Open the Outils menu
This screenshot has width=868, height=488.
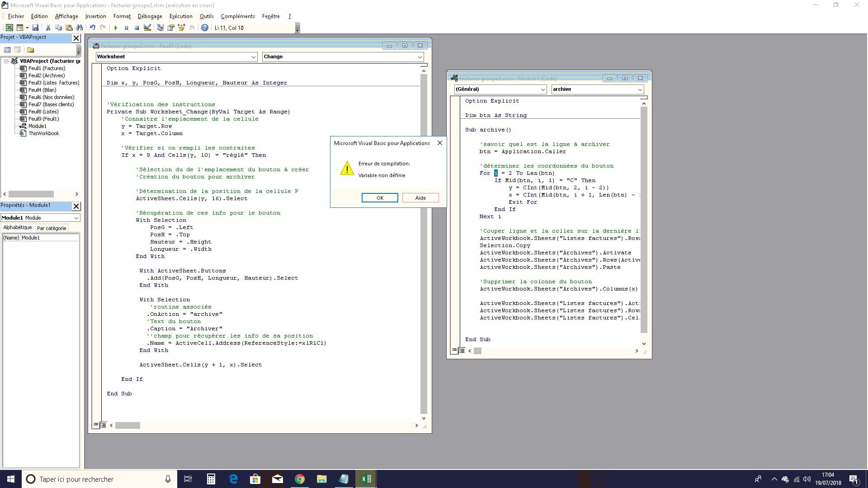pyautogui.click(x=206, y=16)
